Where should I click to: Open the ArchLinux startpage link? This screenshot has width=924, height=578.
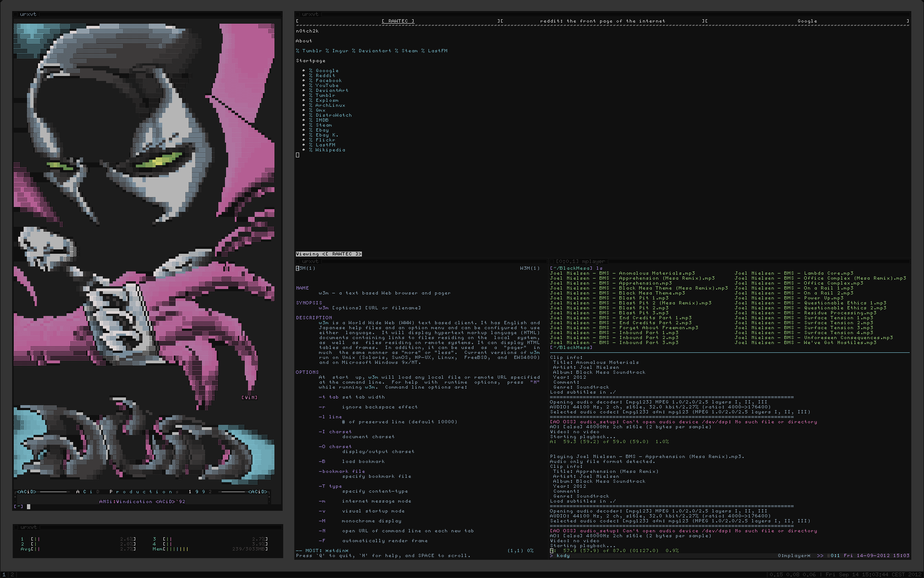(x=330, y=105)
